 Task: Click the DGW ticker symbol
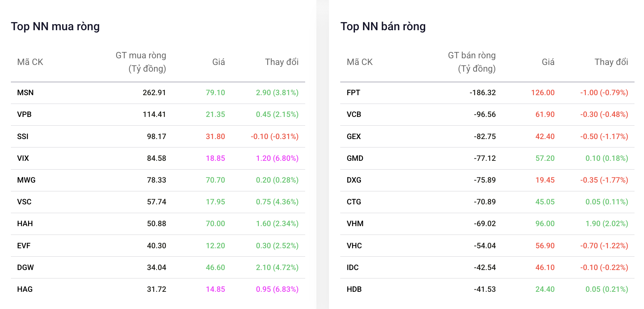tap(25, 268)
